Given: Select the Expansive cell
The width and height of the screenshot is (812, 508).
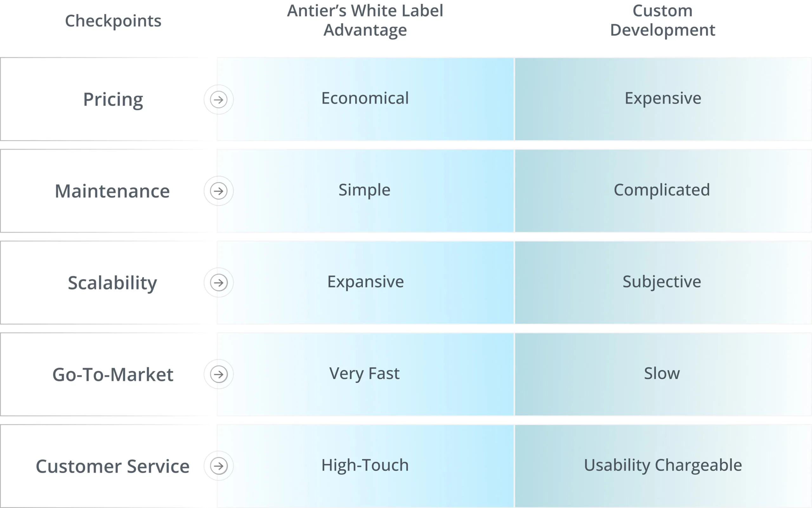Looking at the screenshot, I should click(365, 282).
